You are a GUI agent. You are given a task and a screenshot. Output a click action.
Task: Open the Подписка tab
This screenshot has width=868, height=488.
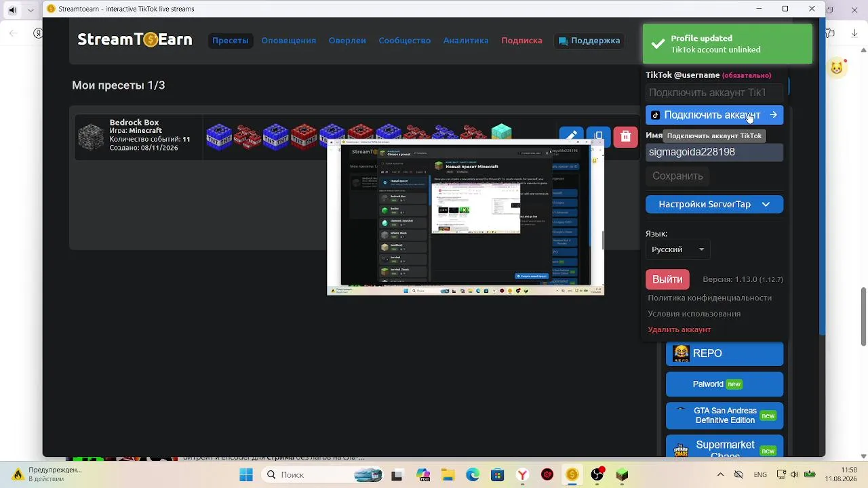click(x=521, y=41)
